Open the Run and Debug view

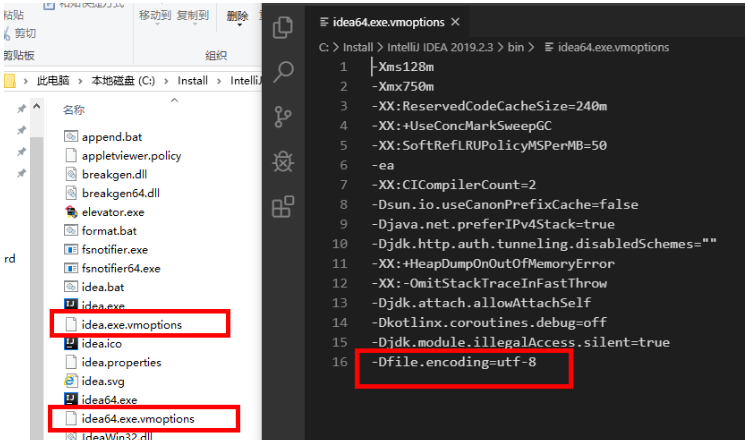(283, 162)
